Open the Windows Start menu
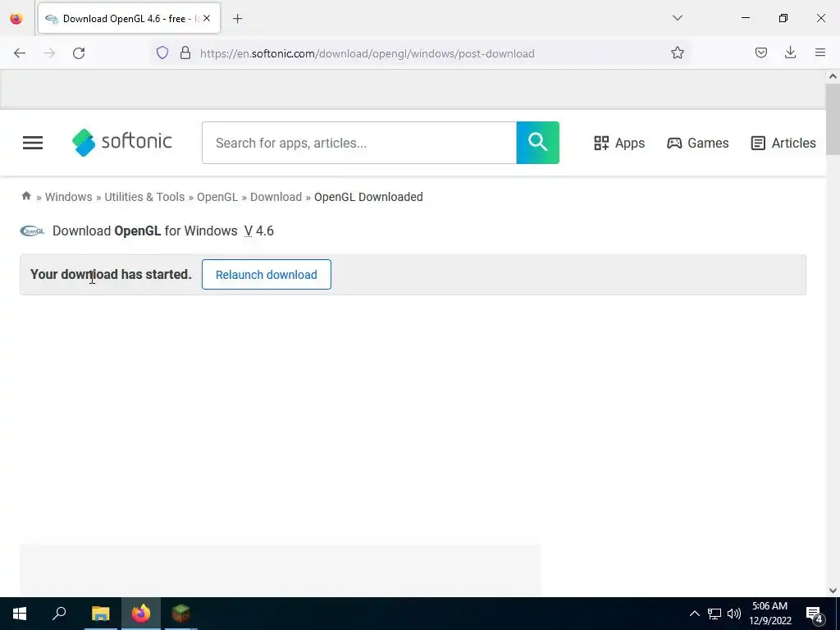This screenshot has width=840, height=630. [20, 614]
